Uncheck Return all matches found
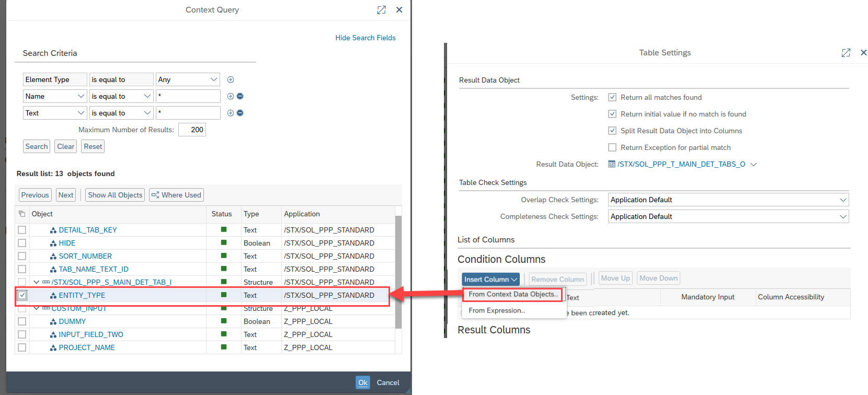This screenshot has width=868, height=395. (612, 97)
